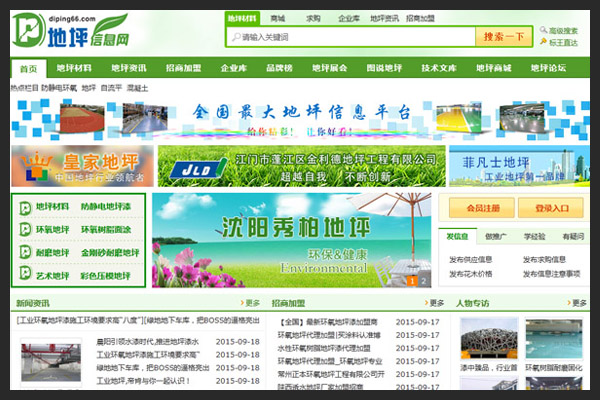The height and width of the screenshot is (400, 600).
Task: Click the 会员注册 button
Action: pos(483,208)
